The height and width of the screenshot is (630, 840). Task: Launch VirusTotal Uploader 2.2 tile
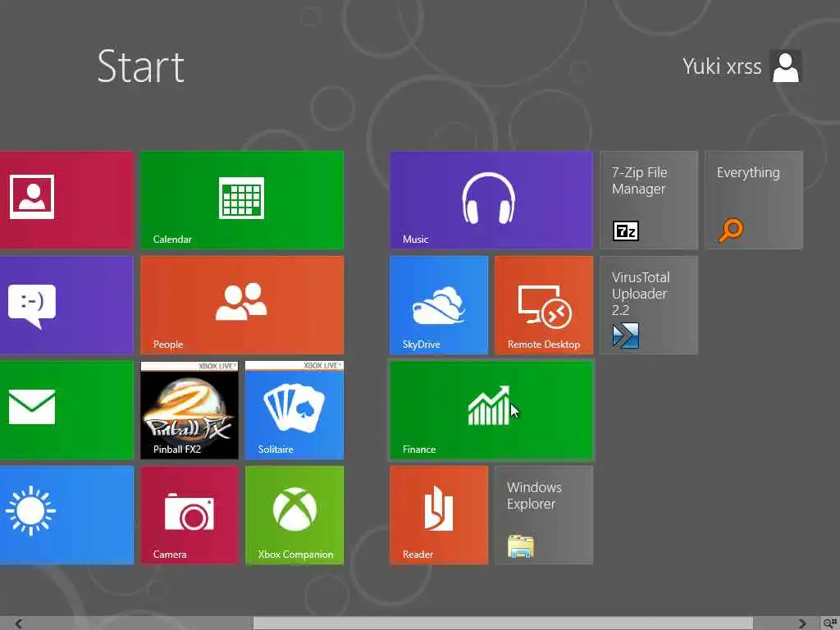[x=649, y=305]
